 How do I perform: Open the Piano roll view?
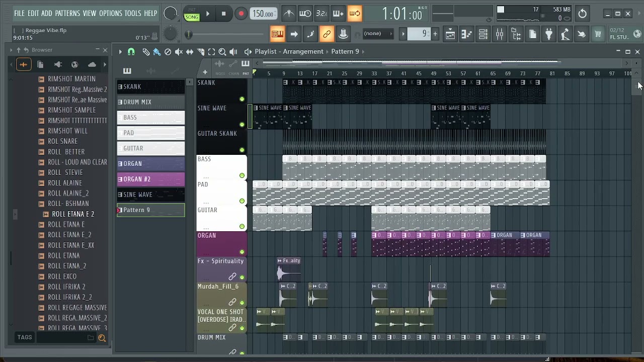pos(466,34)
